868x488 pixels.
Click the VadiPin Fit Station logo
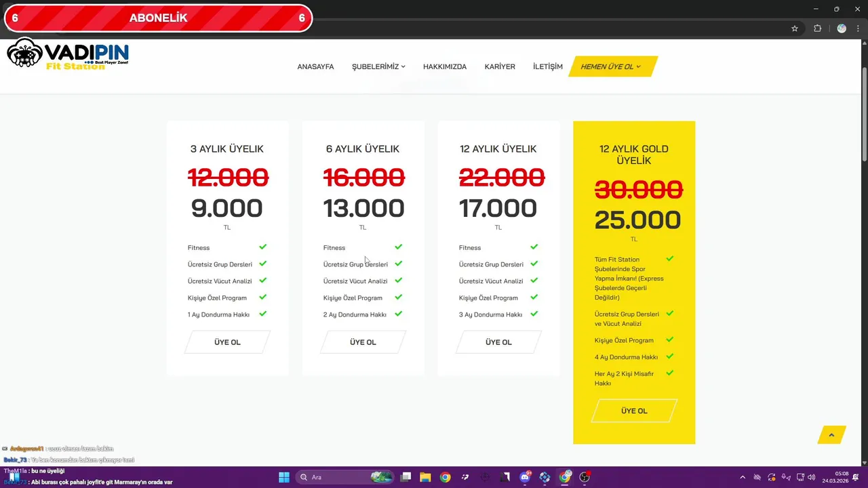click(x=68, y=54)
